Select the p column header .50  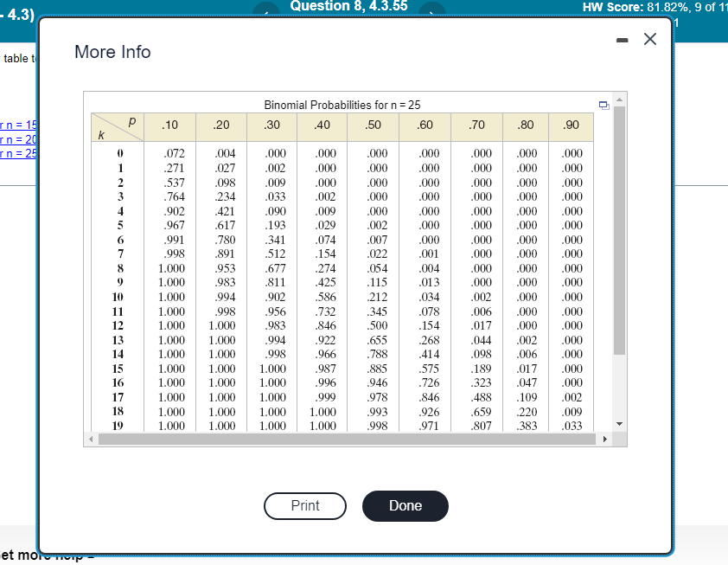point(374,125)
